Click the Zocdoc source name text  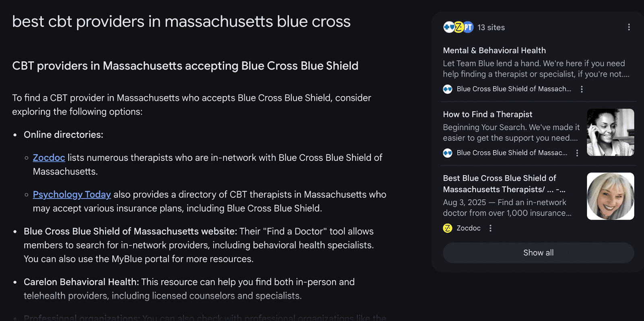(x=469, y=228)
